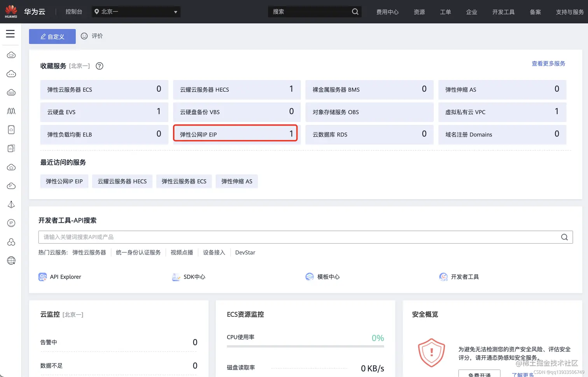588x377 pixels.
Task: Click the help question mark beside 收藏服务
Action: 100,66
